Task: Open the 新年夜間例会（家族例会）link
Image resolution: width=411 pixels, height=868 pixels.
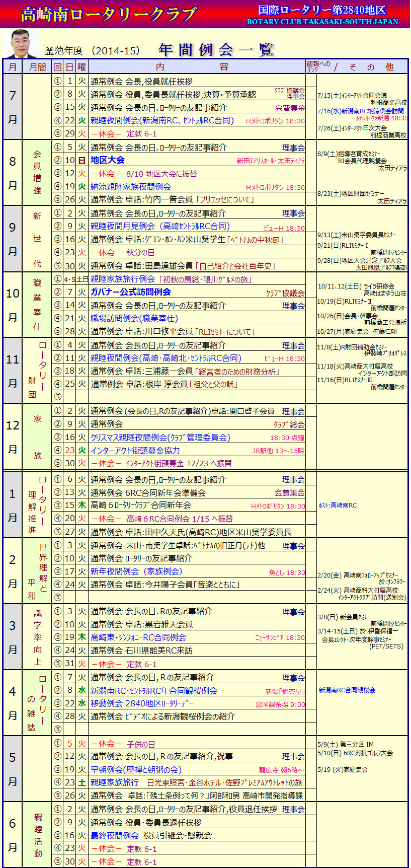Action: pyautogui.click(x=136, y=571)
